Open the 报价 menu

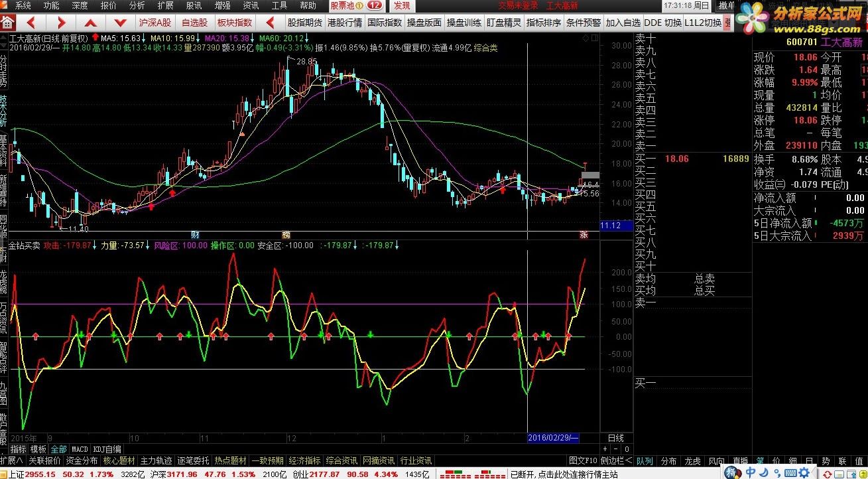pyautogui.click(x=108, y=5)
